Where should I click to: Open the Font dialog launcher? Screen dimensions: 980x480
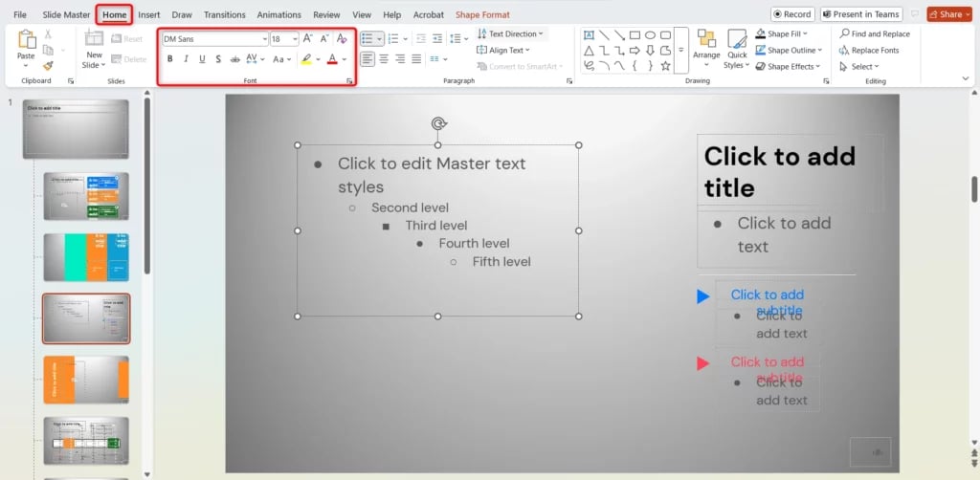point(349,81)
